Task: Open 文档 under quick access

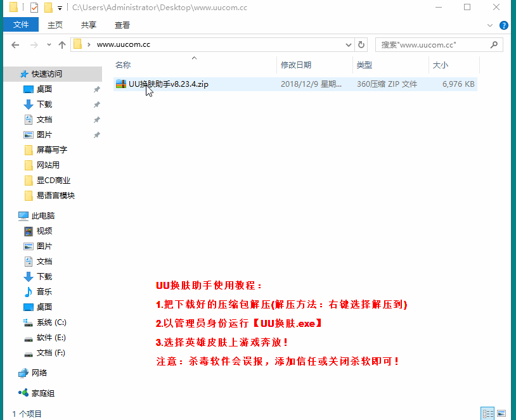Action: (x=44, y=119)
